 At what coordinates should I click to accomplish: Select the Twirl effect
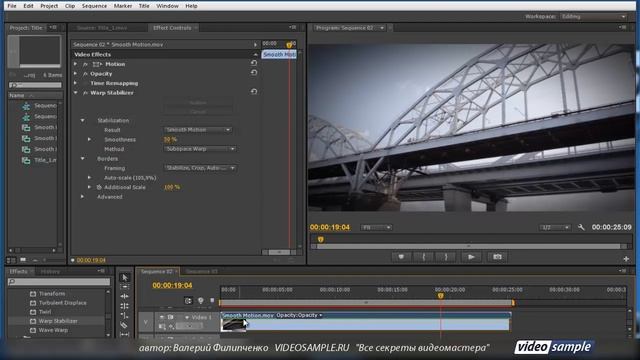(x=45, y=312)
